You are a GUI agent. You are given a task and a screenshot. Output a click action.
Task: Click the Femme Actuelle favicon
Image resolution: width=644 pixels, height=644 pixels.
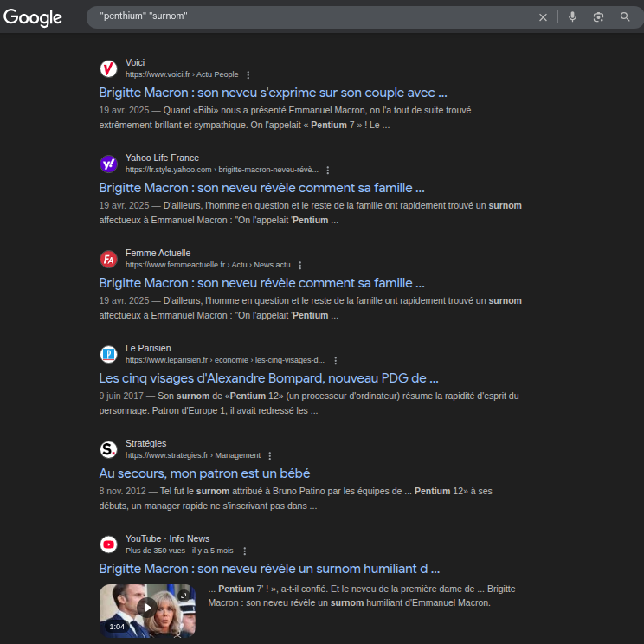108,259
